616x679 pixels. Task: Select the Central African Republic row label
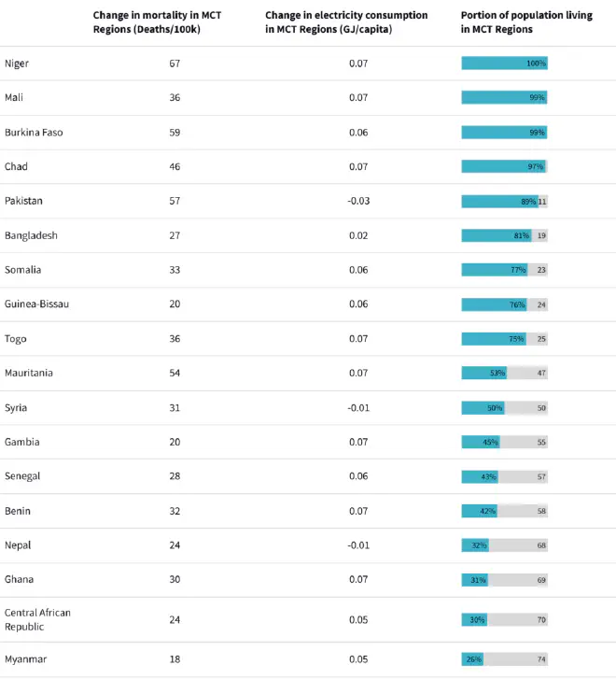point(37,619)
